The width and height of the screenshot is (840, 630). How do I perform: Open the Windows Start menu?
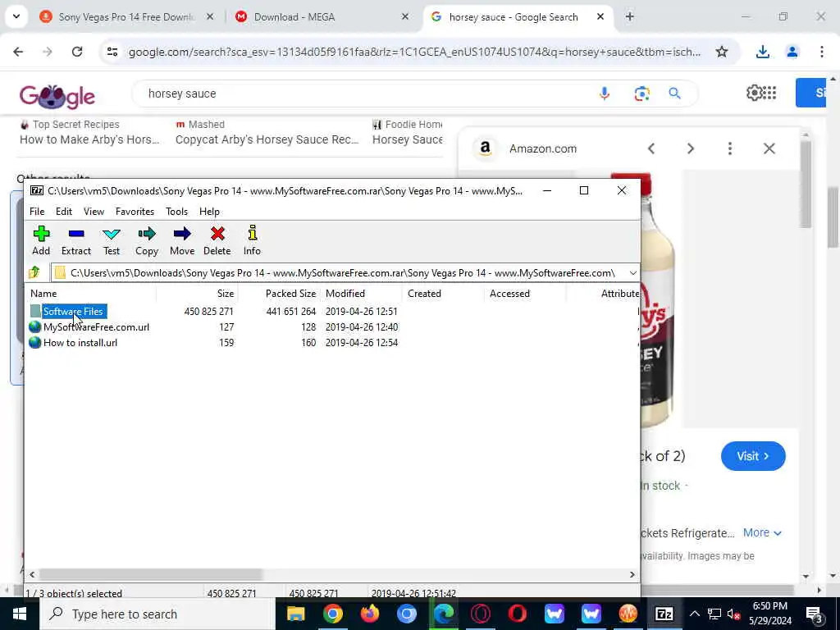[20, 614]
